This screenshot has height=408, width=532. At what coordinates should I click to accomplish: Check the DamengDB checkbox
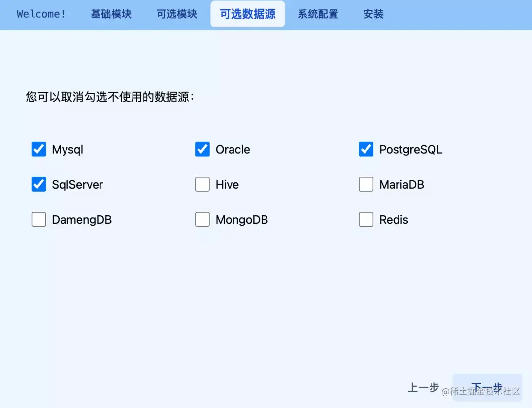39,219
